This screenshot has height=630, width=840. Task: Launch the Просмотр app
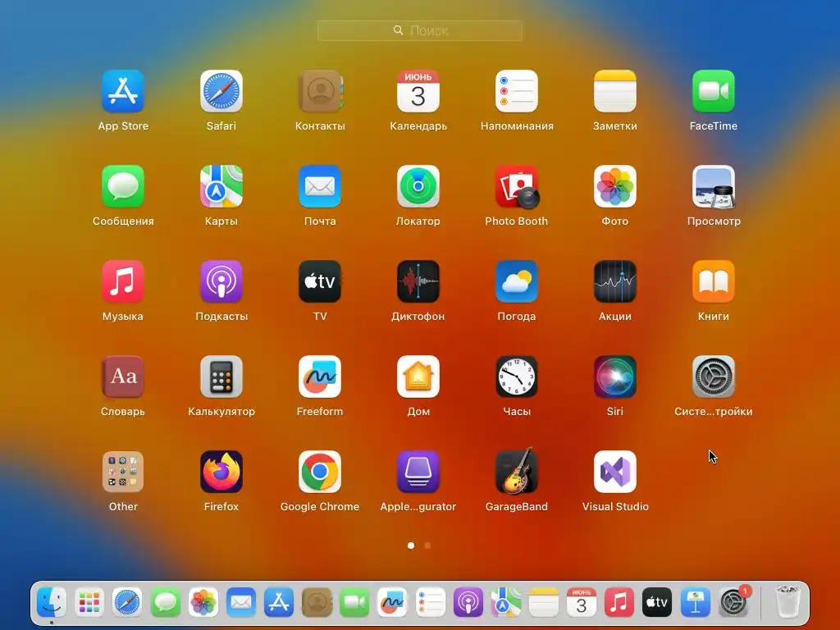(x=713, y=186)
